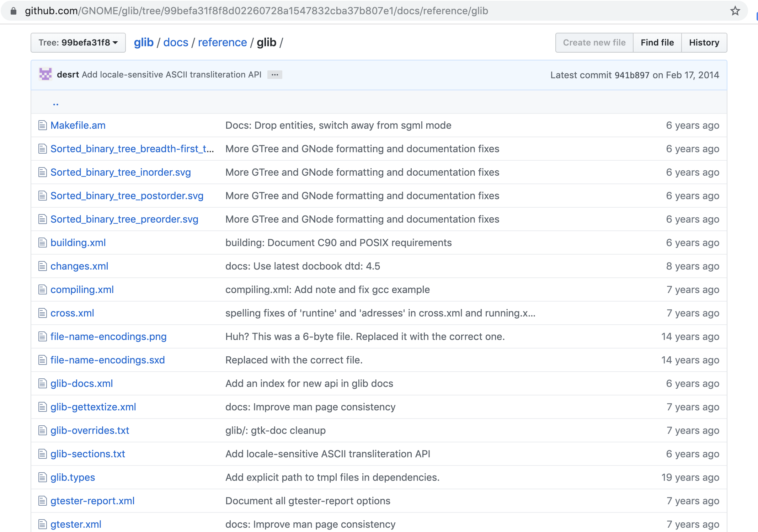Click the file icon beside cross.xml
Image resolution: width=758 pixels, height=532 pixels.
43,313
